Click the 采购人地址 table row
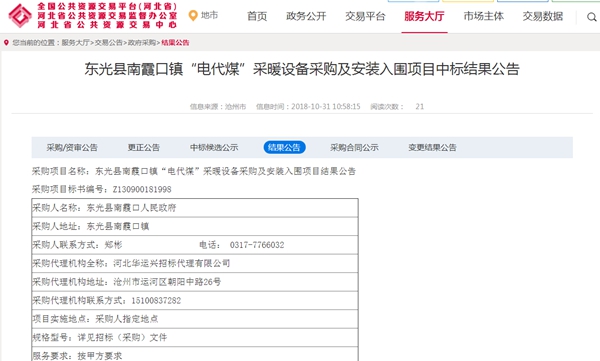Image resolution: width=600 pixels, height=361 pixels. click(x=195, y=226)
